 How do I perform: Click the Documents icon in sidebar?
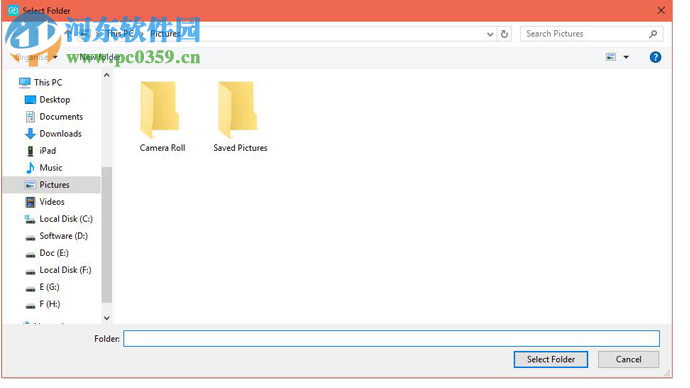pyautogui.click(x=30, y=117)
